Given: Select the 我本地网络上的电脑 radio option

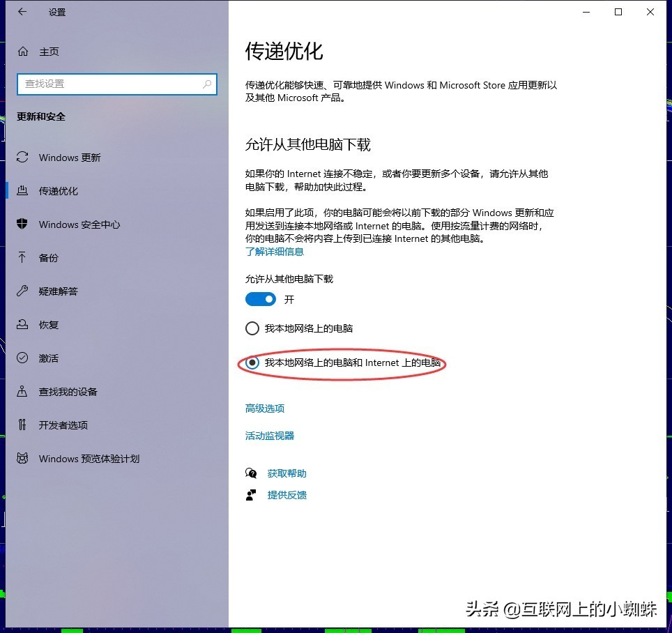Looking at the screenshot, I should [x=251, y=328].
